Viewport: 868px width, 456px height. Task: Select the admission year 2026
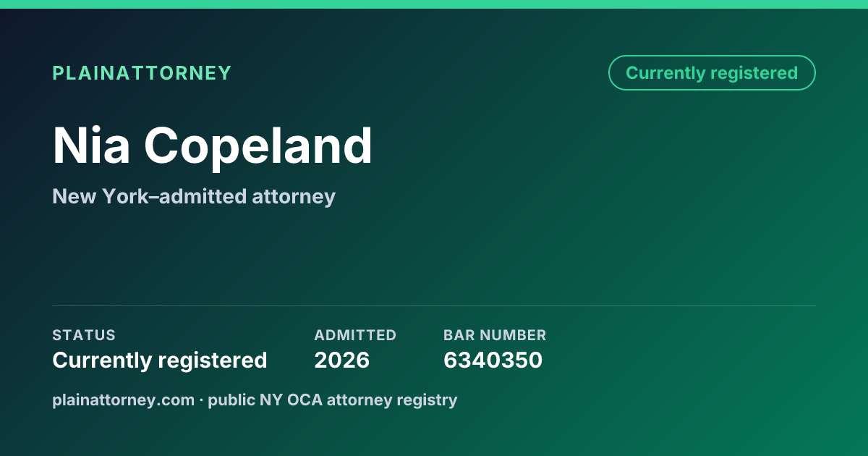tap(342, 360)
